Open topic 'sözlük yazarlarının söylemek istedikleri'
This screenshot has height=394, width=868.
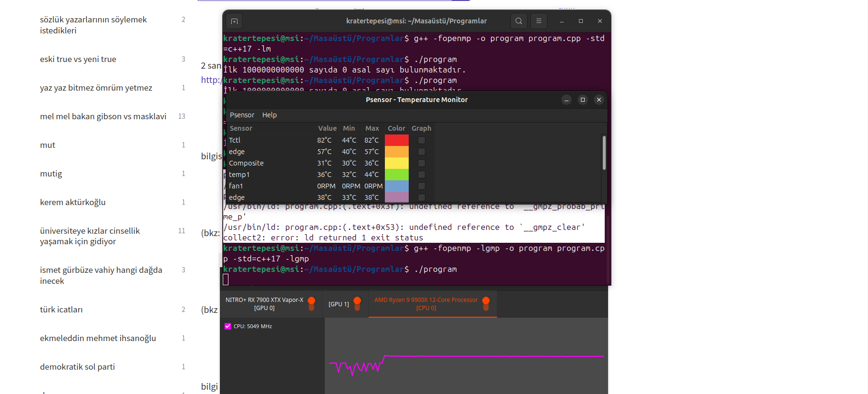pos(93,25)
